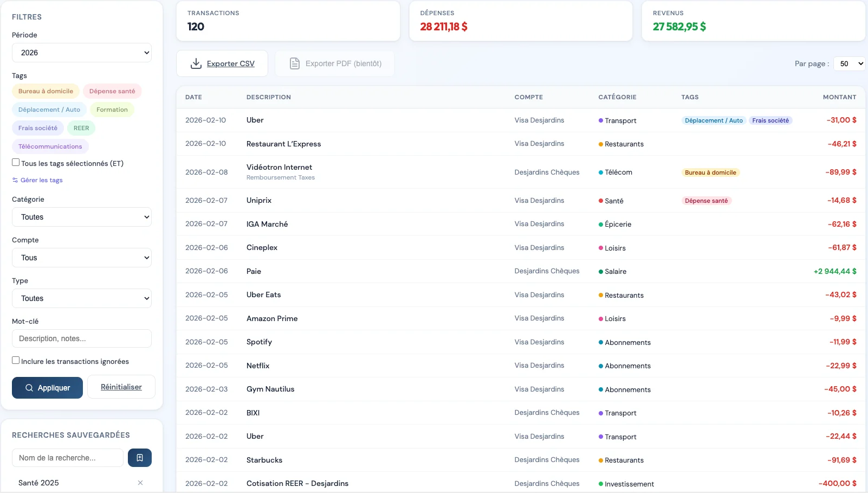Viewport: 868px width, 493px height.
Task: Click the Mot-clé description input field
Action: click(82, 338)
